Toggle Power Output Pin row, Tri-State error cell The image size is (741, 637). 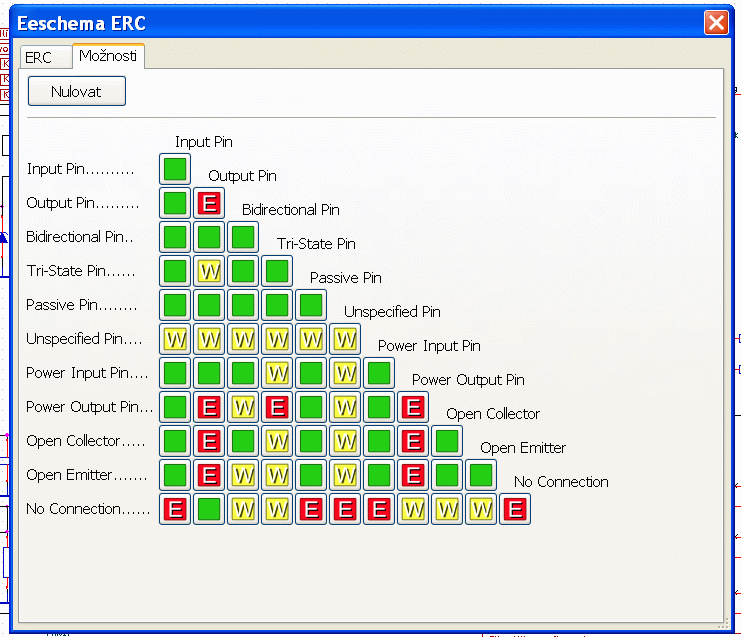tap(277, 407)
